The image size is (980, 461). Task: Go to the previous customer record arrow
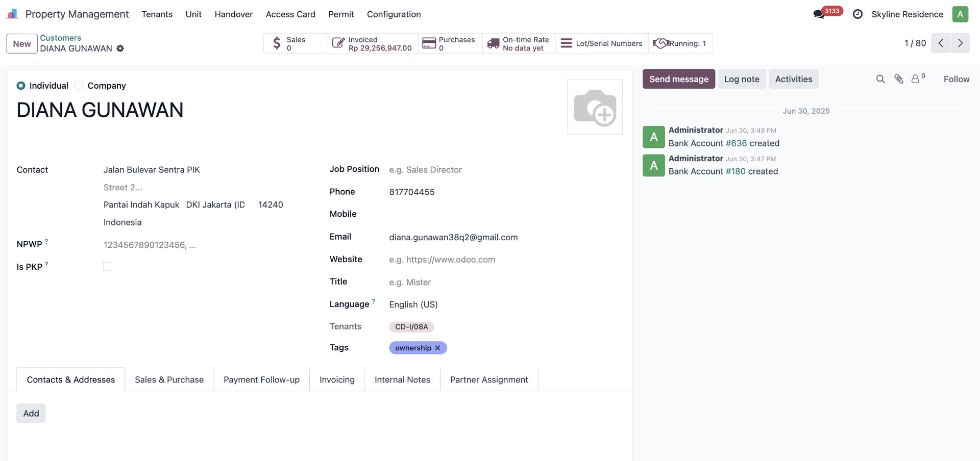[941, 43]
